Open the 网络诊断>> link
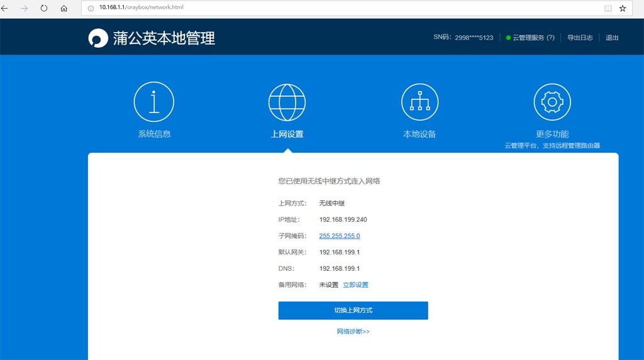 click(353, 331)
